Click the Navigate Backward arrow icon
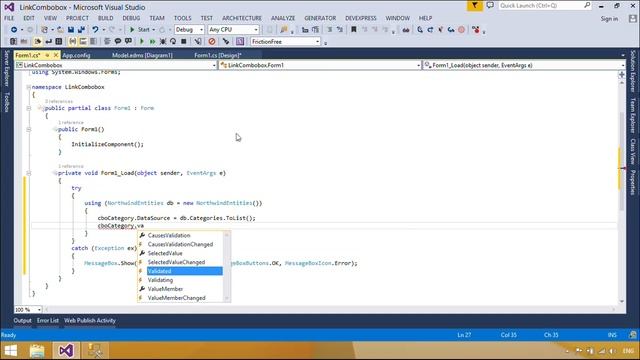The image size is (640, 360). 14,30
